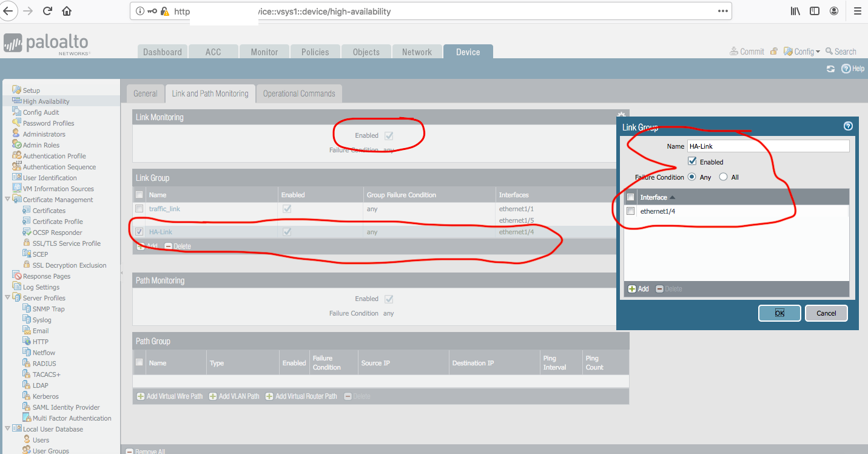The image size is (868, 454).
Task: Collapse the Certificate Management tree node
Action: [x=7, y=200]
